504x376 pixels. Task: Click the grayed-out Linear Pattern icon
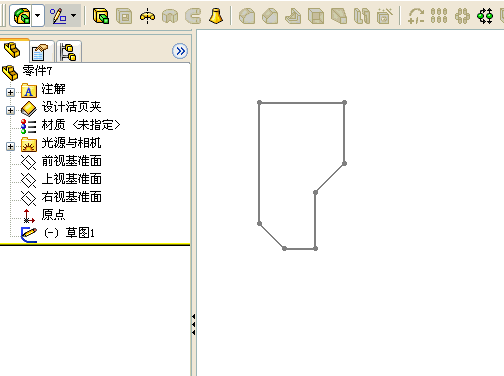(439, 16)
